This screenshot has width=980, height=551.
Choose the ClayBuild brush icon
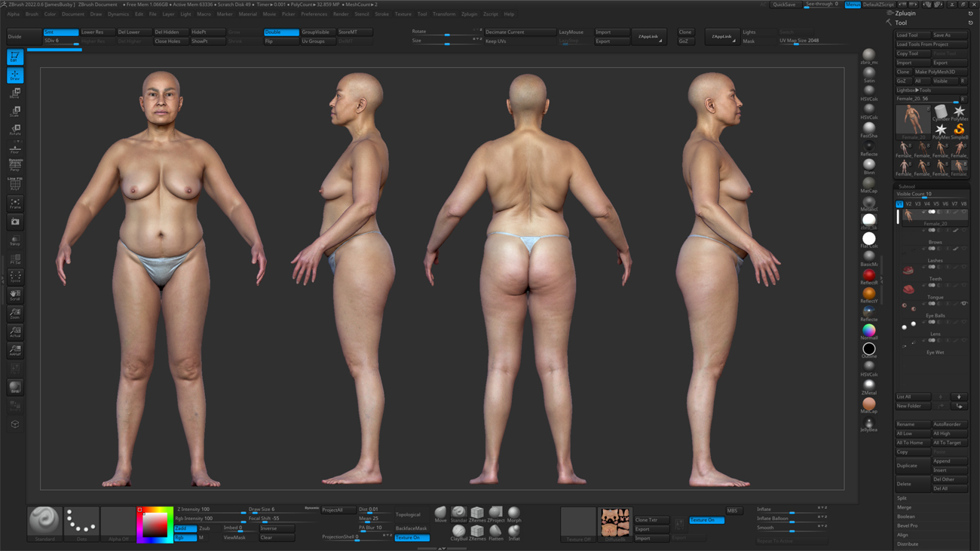[458, 533]
